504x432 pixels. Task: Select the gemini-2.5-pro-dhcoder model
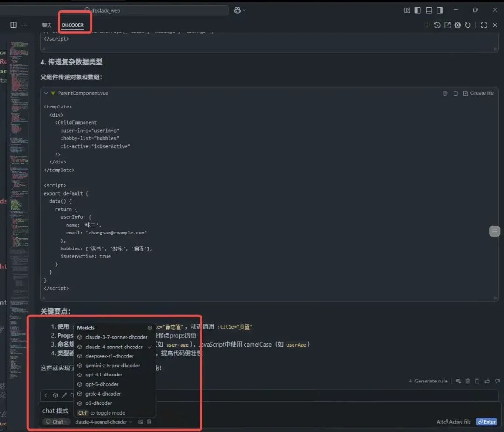click(x=115, y=365)
